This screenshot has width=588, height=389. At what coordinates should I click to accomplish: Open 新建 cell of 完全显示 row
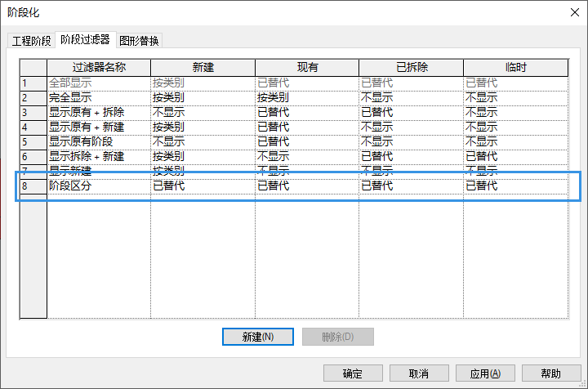[203, 98]
